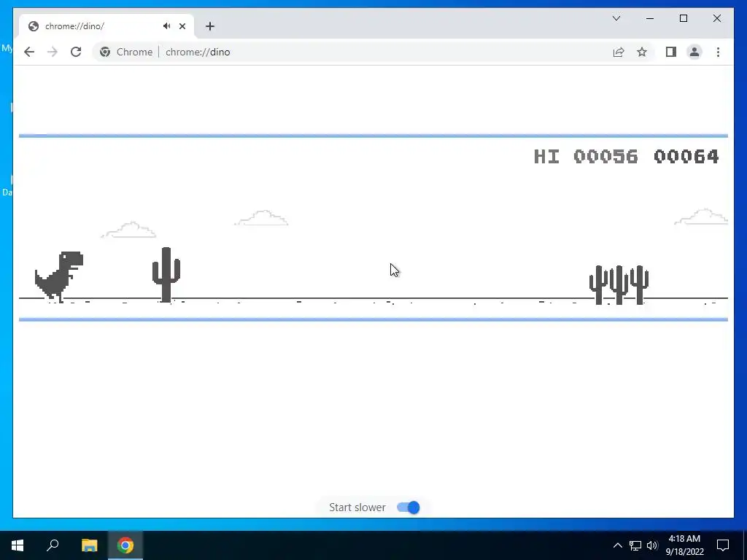This screenshot has height=560, width=747.
Task: Open the Windows Start menu
Action: pyautogui.click(x=18, y=545)
